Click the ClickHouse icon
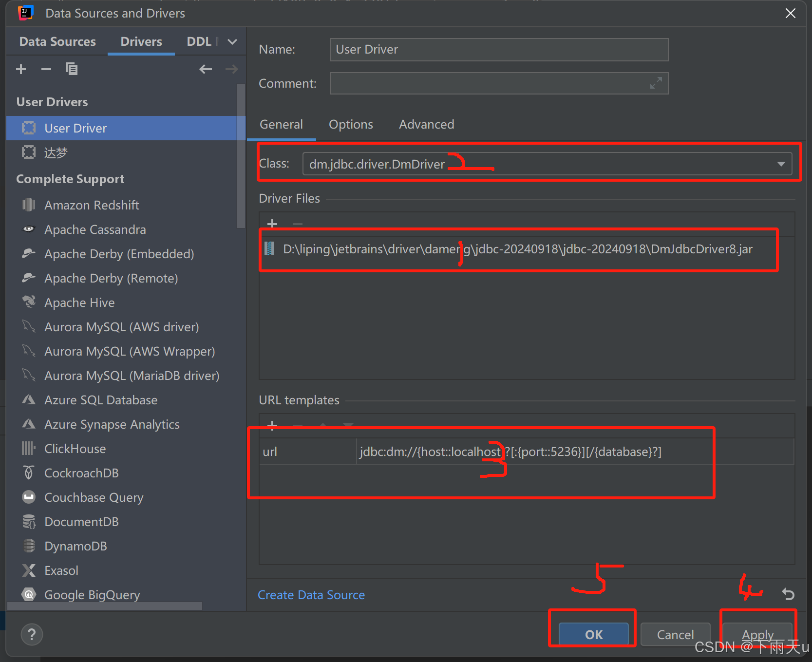The width and height of the screenshot is (812, 662). pos(29,448)
